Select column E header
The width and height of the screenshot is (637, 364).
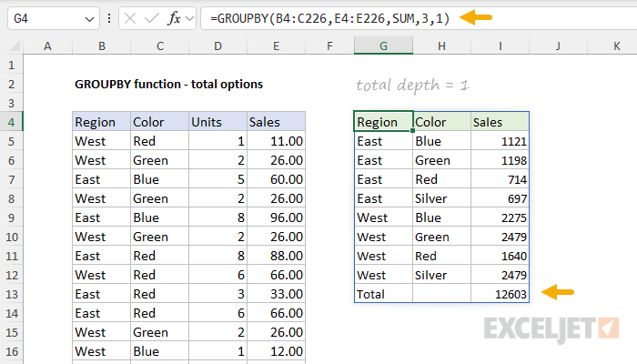277,45
